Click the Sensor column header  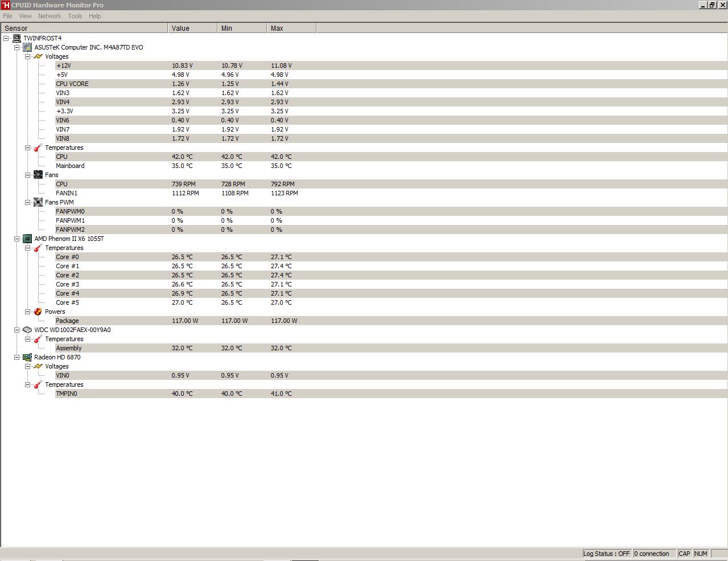[x=84, y=28]
